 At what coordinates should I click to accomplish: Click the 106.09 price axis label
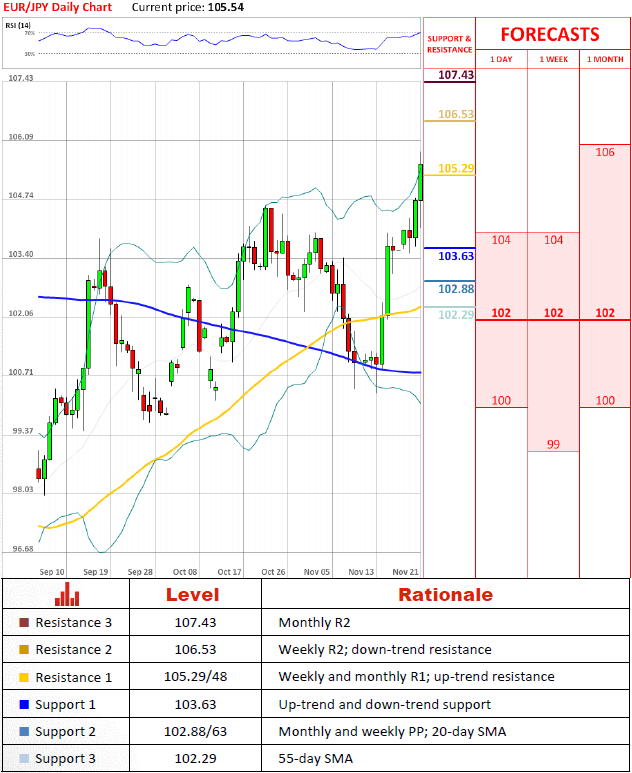pos(21,137)
